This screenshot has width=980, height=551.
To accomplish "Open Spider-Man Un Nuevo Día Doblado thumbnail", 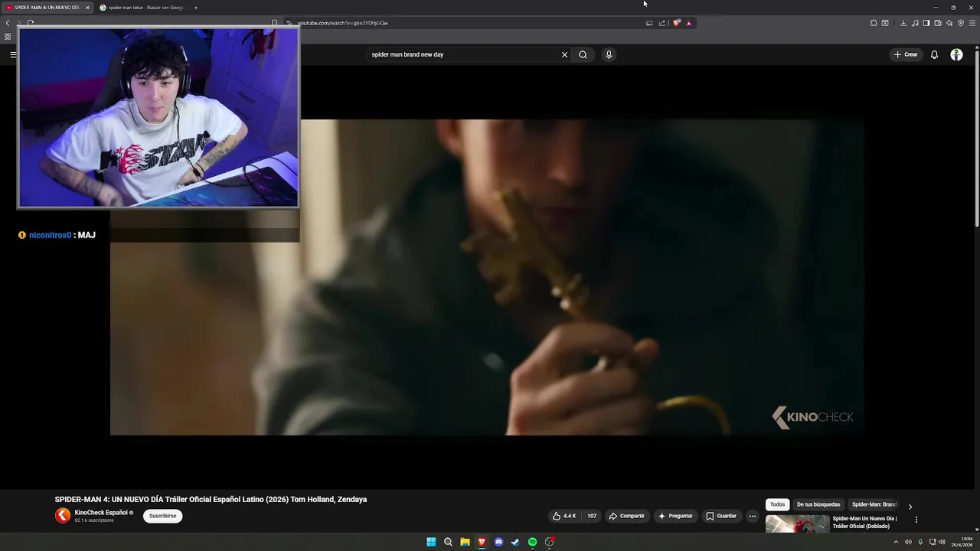I will [x=797, y=523].
